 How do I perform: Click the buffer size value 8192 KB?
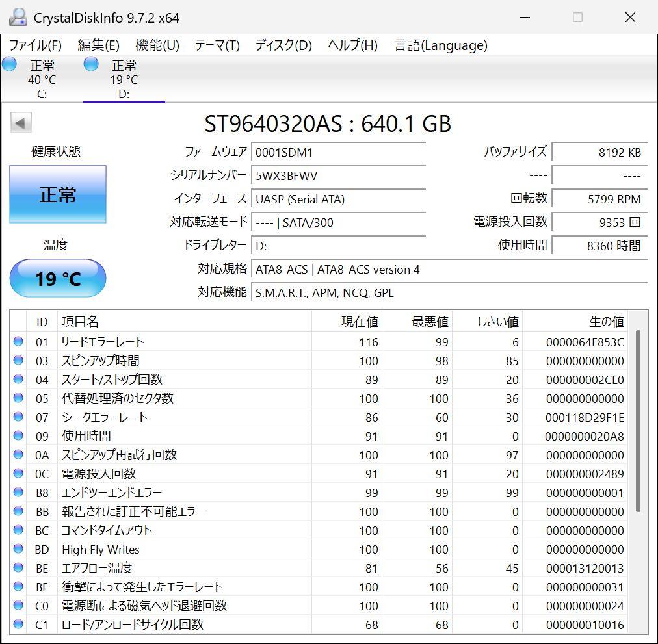pos(599,152)
